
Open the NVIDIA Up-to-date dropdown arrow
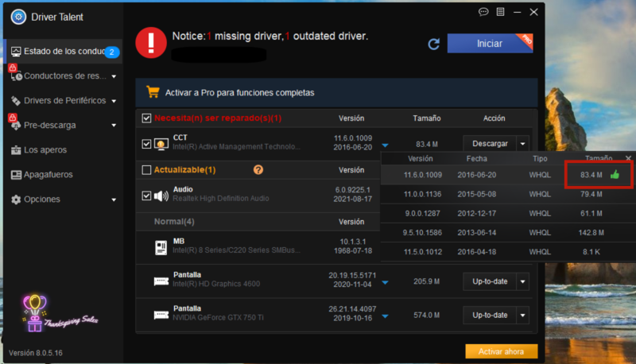522,315
